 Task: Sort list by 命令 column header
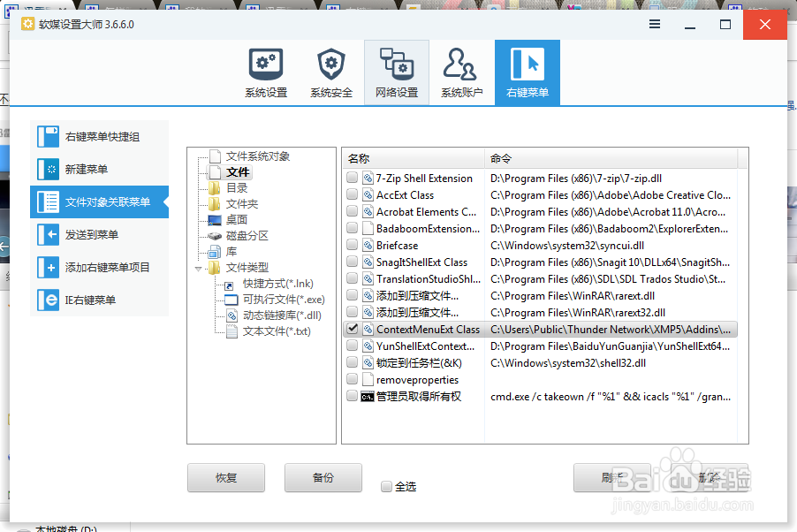611,159
